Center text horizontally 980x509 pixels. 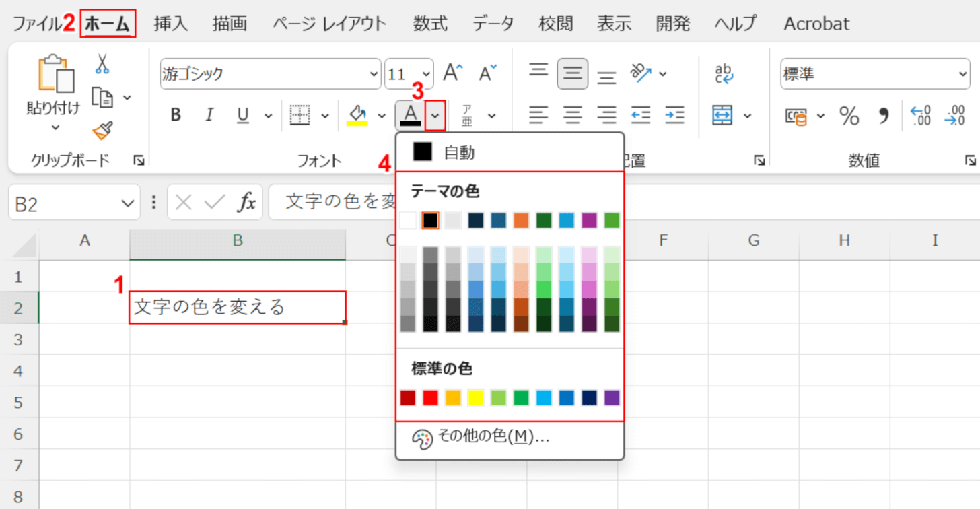(x=573, y=115)
